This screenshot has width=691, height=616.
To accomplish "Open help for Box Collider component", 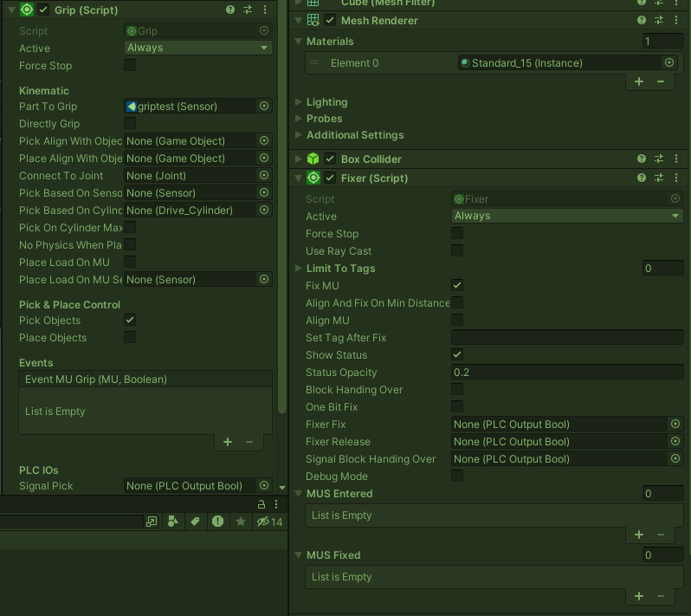I will (x=642, y=159).
